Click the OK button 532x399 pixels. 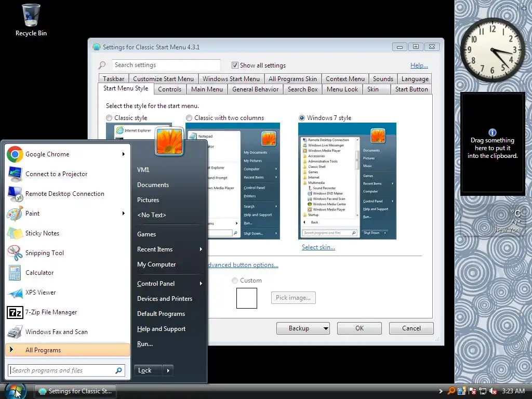point(360,328)
